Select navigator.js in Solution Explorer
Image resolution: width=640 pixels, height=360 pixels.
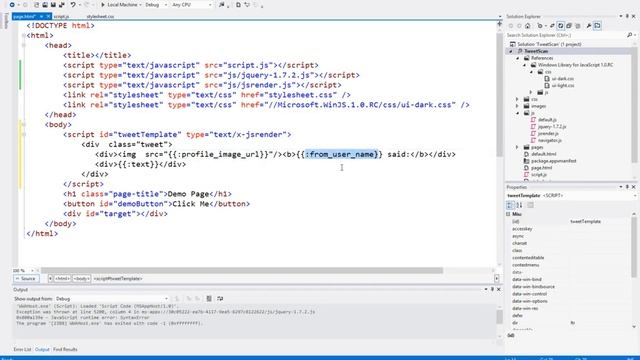coord(549,140)
